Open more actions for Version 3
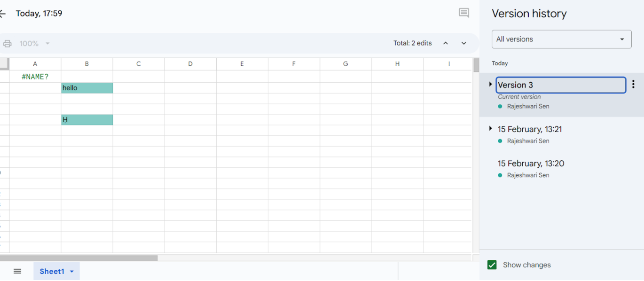 coord(633,85)
